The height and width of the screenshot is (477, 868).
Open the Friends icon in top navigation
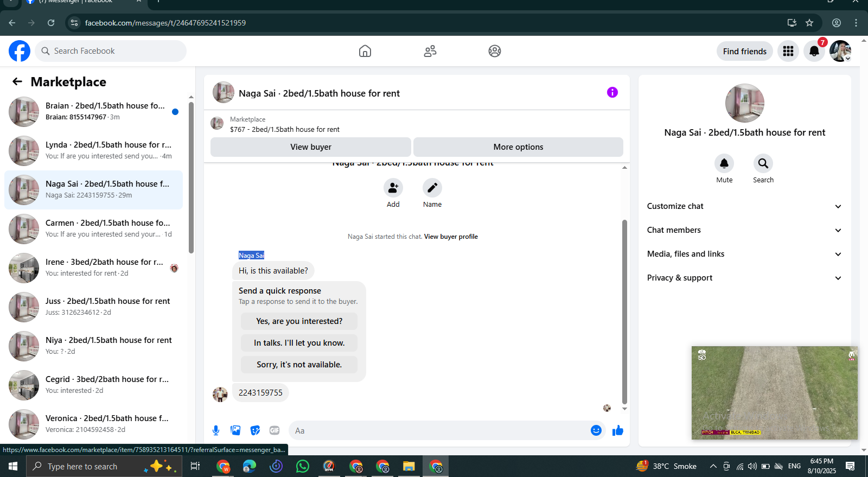(x=430, y=51)
